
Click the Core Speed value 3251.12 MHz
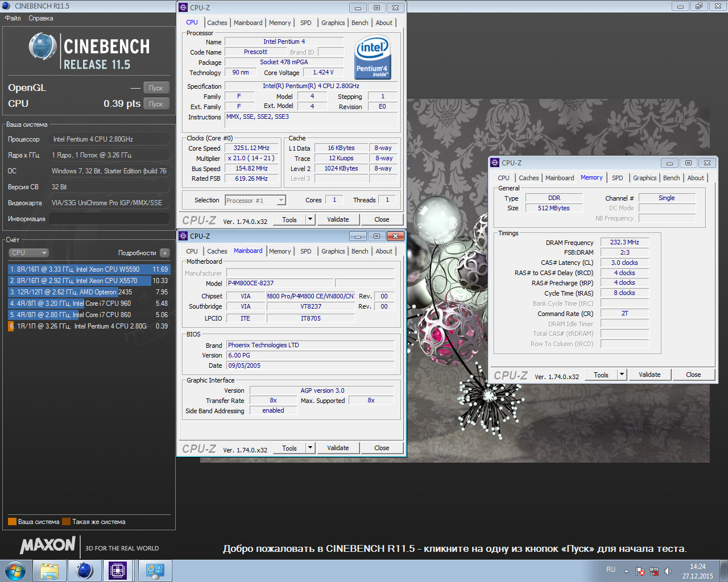(x=251, y=148)
